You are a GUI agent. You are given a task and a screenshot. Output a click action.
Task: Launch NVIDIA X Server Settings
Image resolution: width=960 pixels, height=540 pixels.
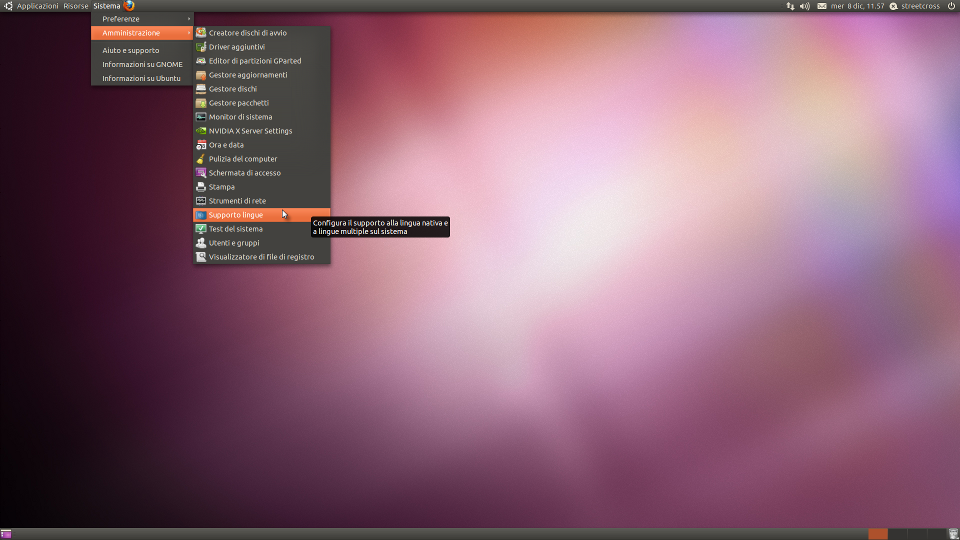pyautogui.click(x=250, y=131)
